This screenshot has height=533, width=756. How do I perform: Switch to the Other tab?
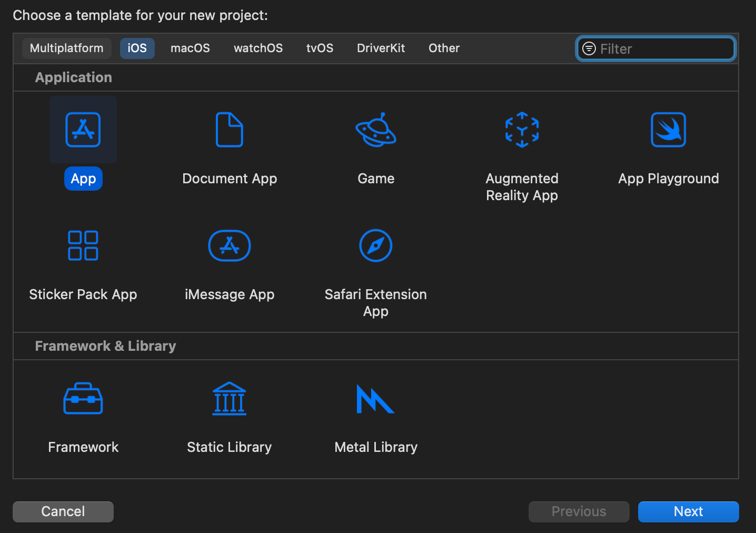(x=444, y=48)
